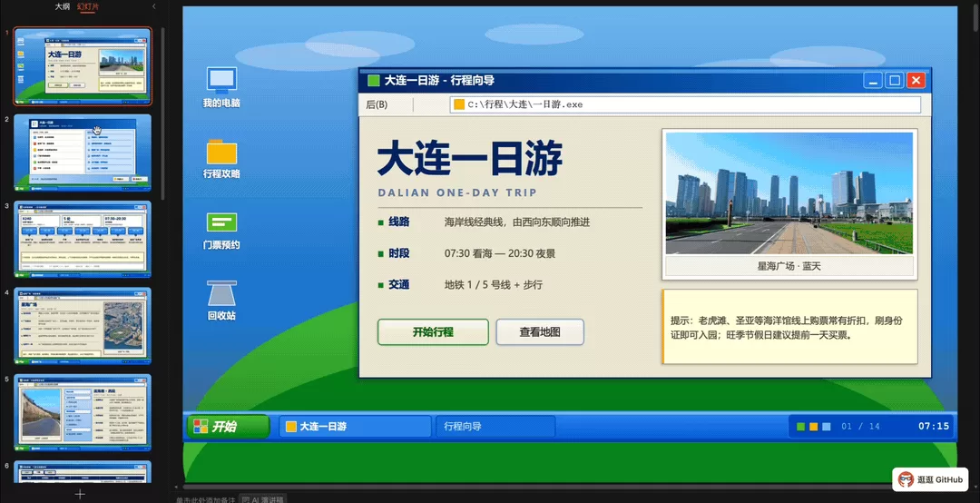Click the 交通 label
Viewport: 980px width, 503px height.
click(x=398, y=284)
